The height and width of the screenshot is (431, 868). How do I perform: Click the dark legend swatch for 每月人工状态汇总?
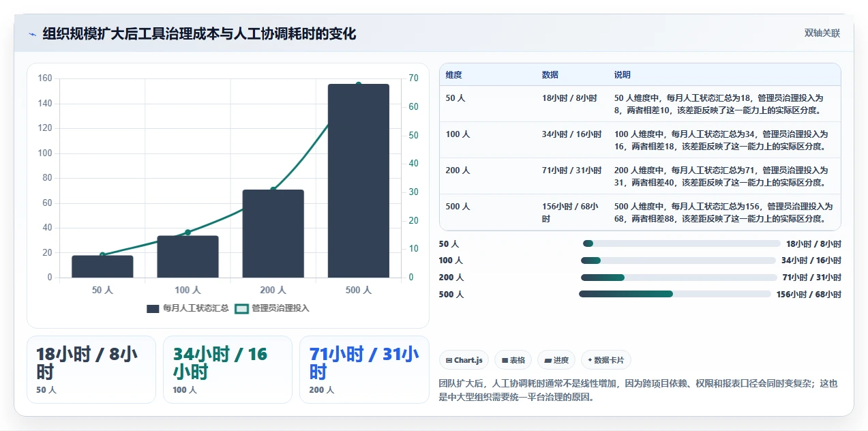pos(153,309)
